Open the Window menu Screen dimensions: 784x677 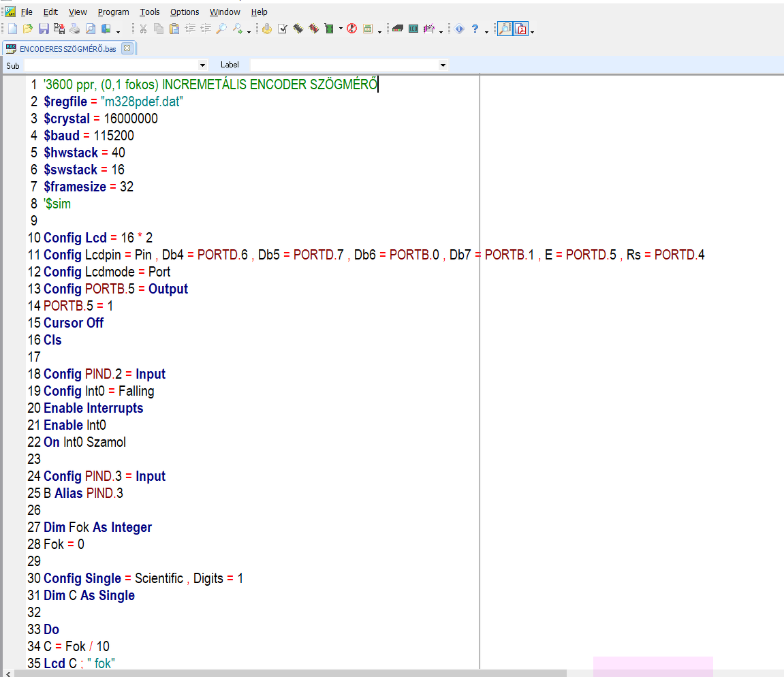coord(225,12)
